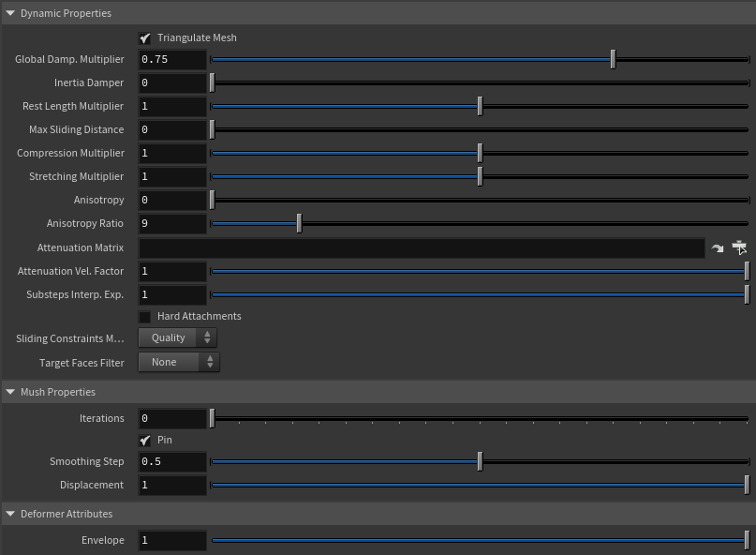Click the Smoothing Step label
Image resolution: width=756 pixels, height=555 pixels.
pos(87,461)
